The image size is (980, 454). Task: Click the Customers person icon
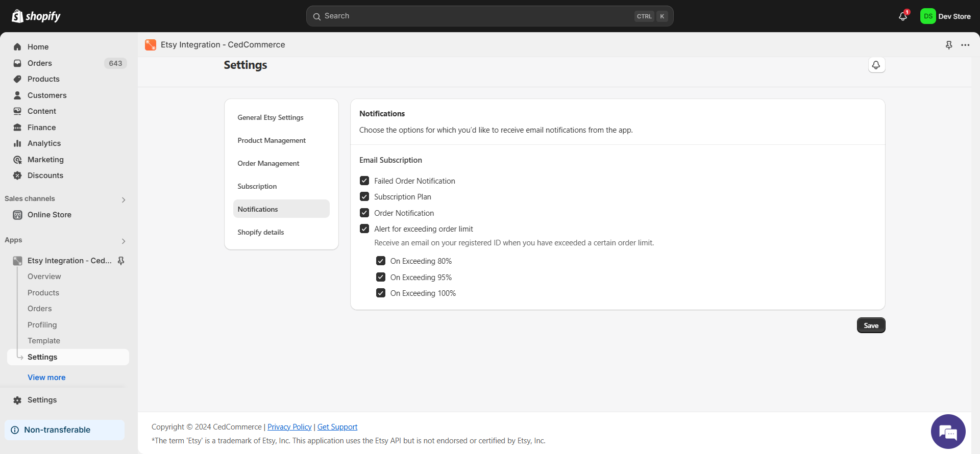click(x=17, y=95)
